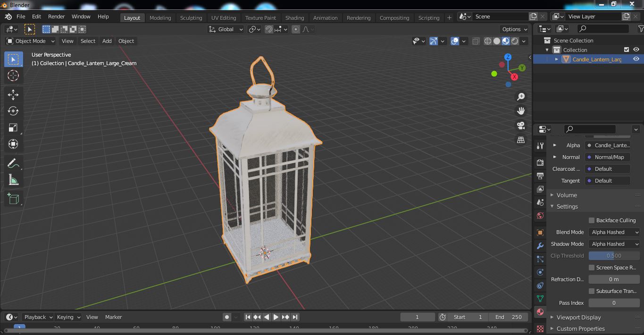
Task: Select the Measure tool
Action: (13, 180)
